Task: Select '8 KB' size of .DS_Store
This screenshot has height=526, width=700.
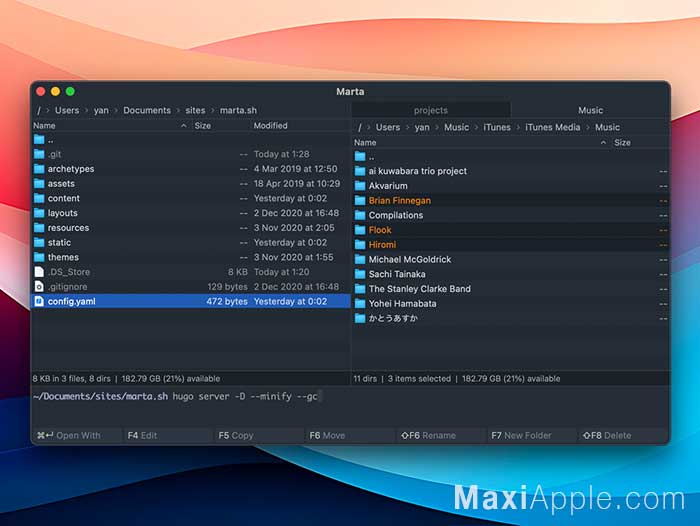Action: coord(238,272)
